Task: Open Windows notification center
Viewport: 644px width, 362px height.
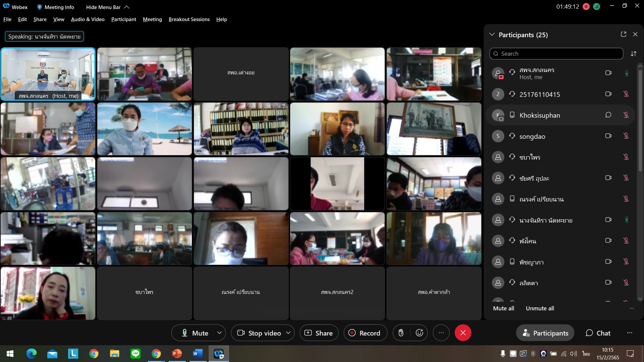Action: point(630,354)
